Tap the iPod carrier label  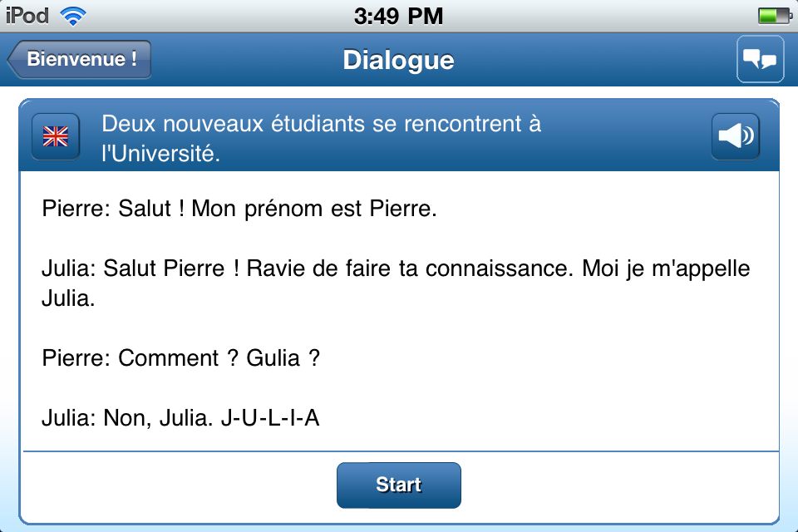(x=27, y=15)
